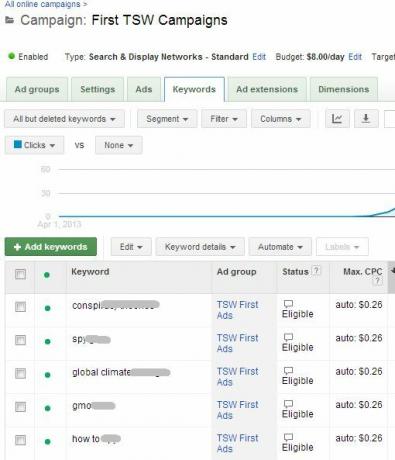
Task: Check the box for the how to keyword row
Action: 20,440
